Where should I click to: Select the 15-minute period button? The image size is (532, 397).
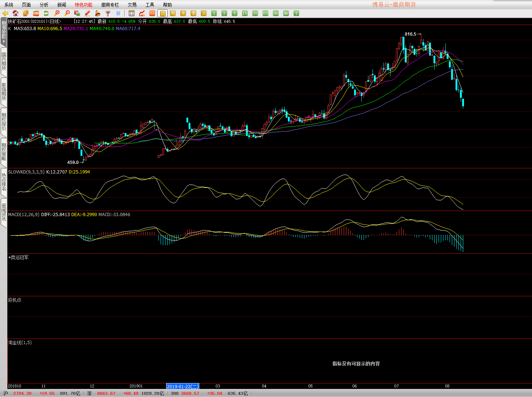point(245,13)
